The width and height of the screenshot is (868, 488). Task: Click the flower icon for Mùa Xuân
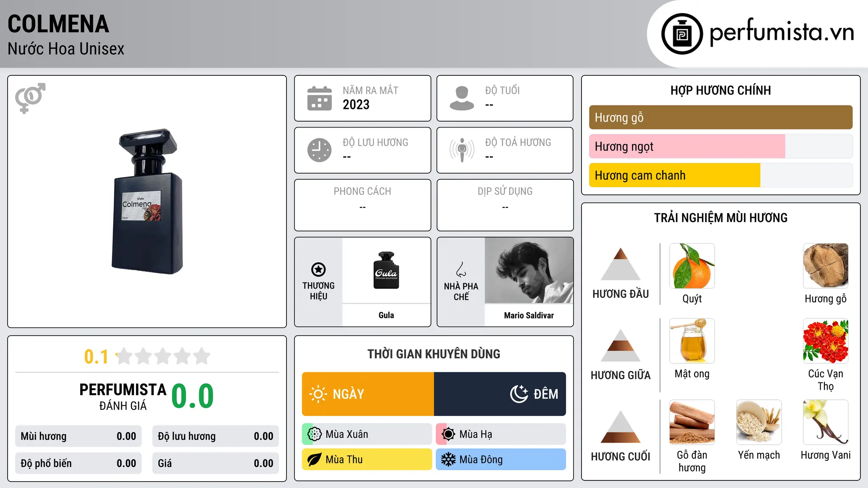[314, 434]
